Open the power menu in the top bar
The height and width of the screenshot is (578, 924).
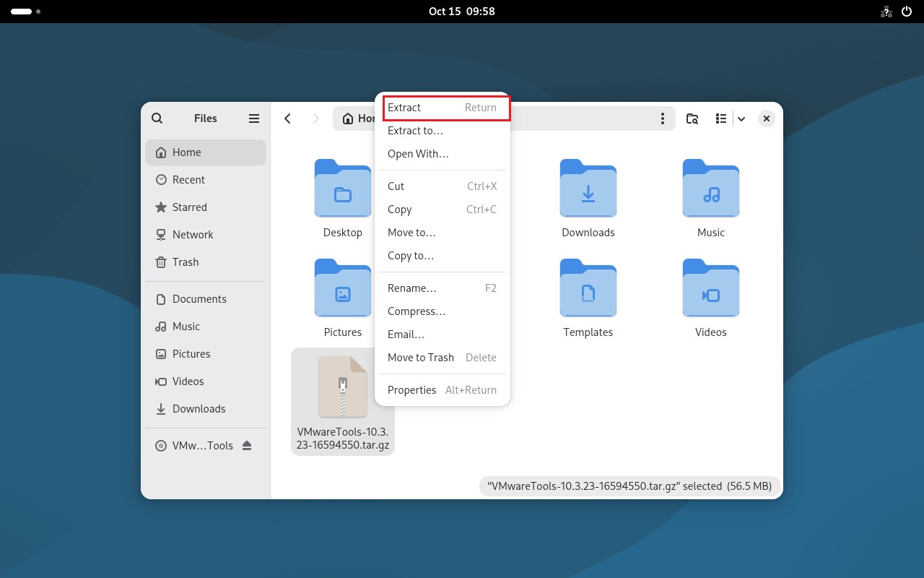(907, 11)
